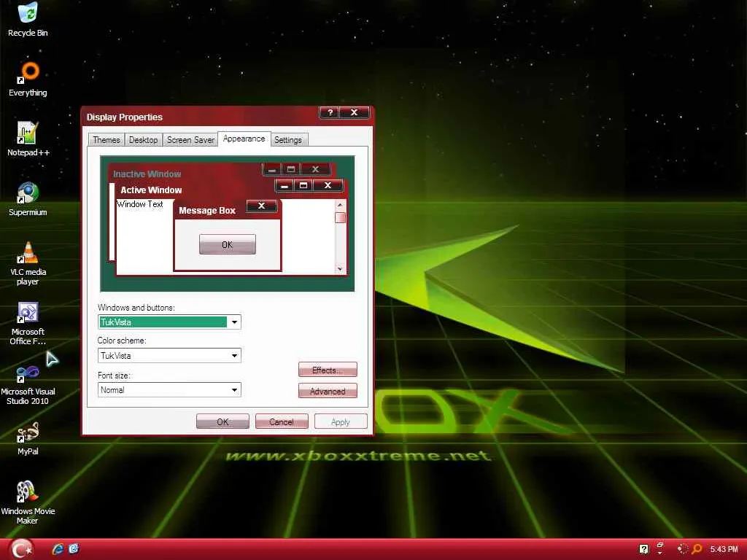
Task: Click the Cancel button
Action: click(282, 421)
